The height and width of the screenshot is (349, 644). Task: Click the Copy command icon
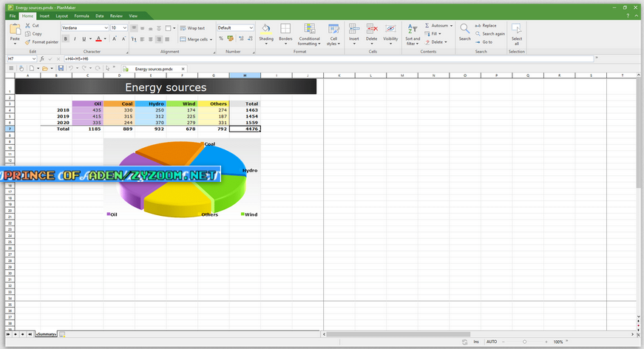click(27, 34)
